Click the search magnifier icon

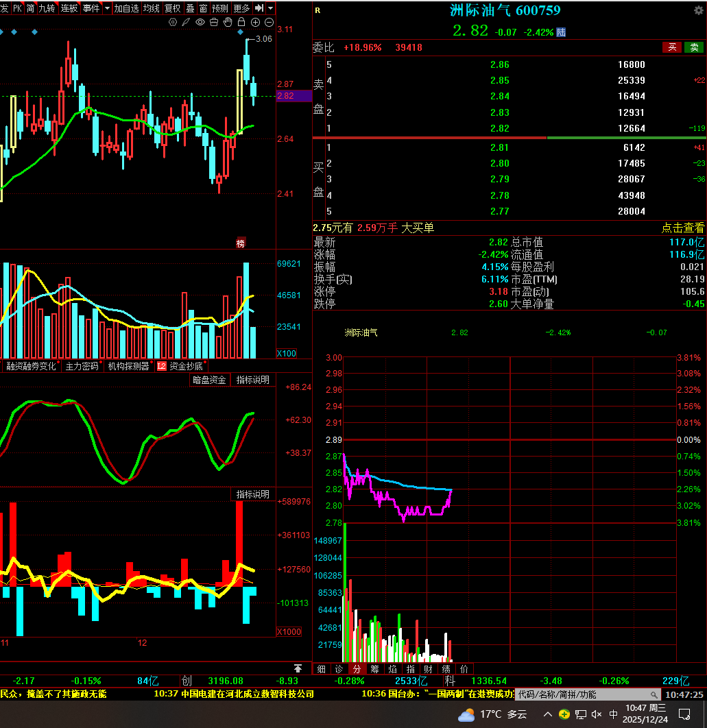pos(654,694)
